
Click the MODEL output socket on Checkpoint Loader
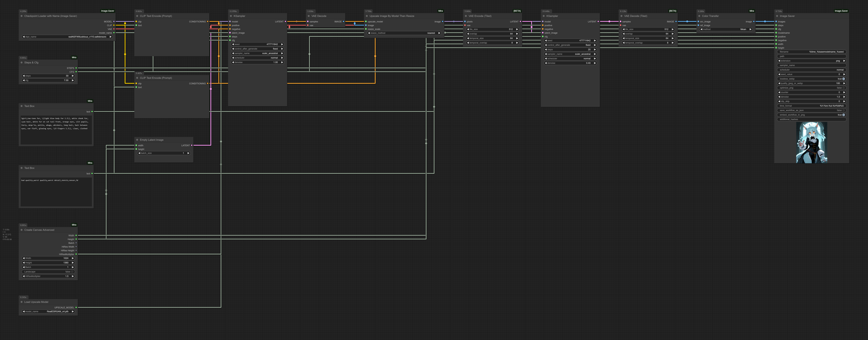114,22
